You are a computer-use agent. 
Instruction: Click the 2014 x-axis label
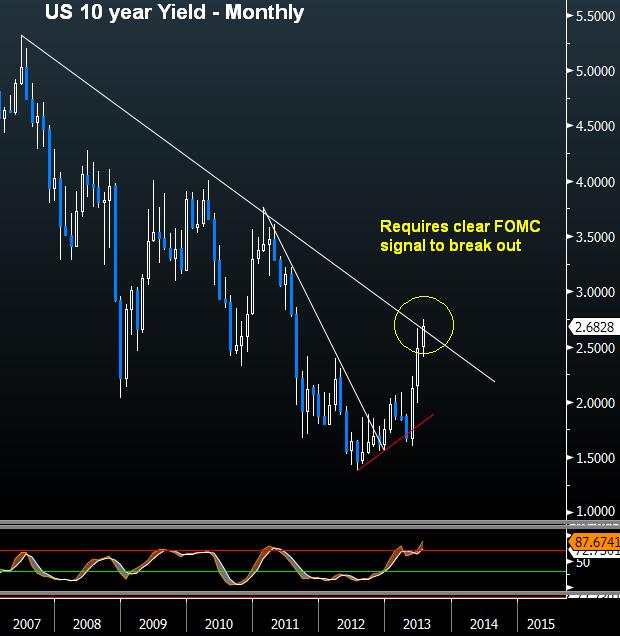[x=484, y=624]
